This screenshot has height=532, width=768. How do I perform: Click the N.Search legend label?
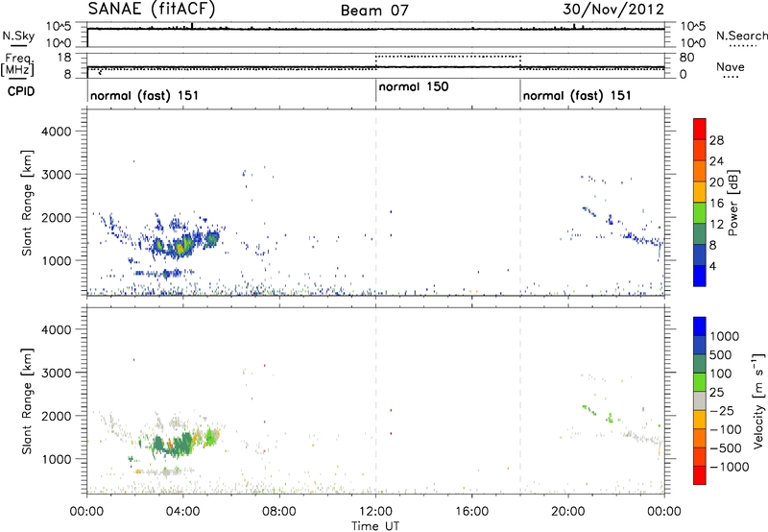(742, 36)
